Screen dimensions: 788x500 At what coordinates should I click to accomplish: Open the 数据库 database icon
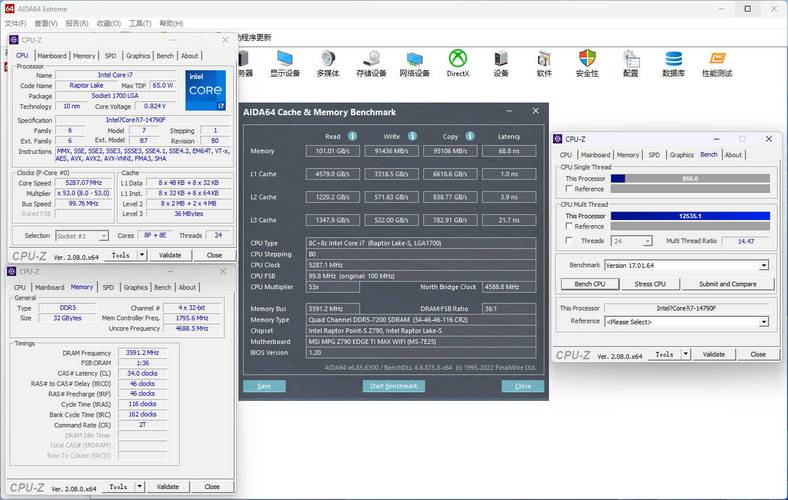[673, 60]
